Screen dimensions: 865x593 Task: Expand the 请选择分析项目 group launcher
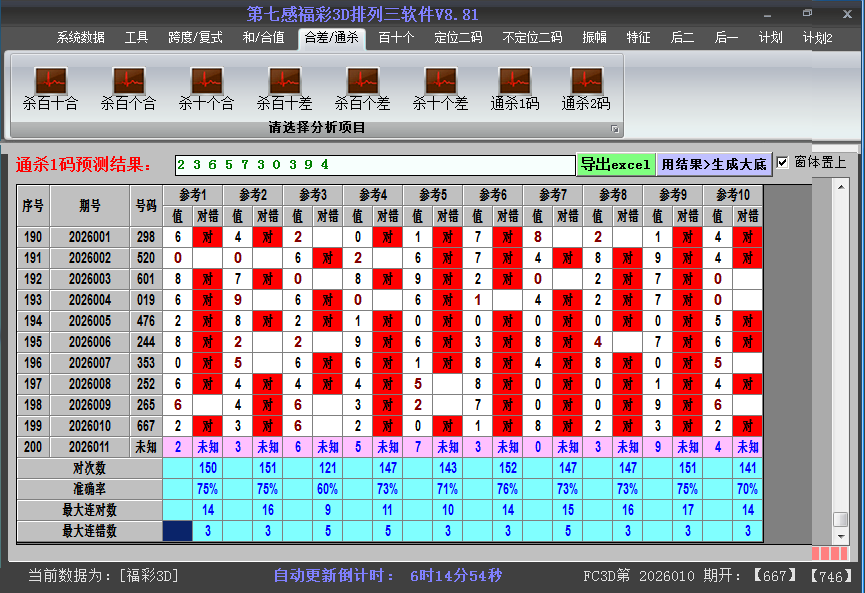point(615,129)
